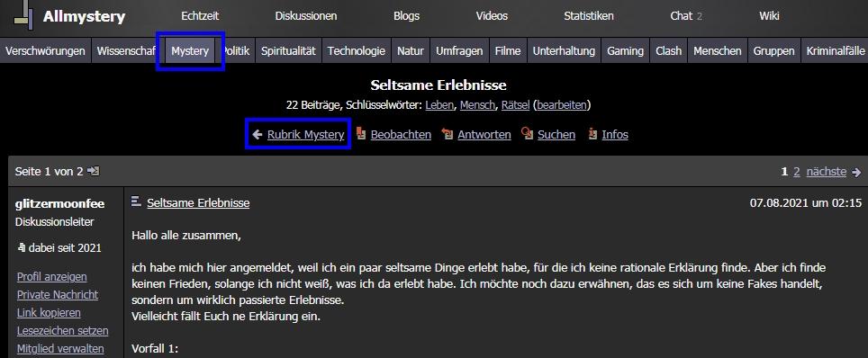Click the Rätsel keyword link
Screen dimensions: 868x358
click(515, 104)
